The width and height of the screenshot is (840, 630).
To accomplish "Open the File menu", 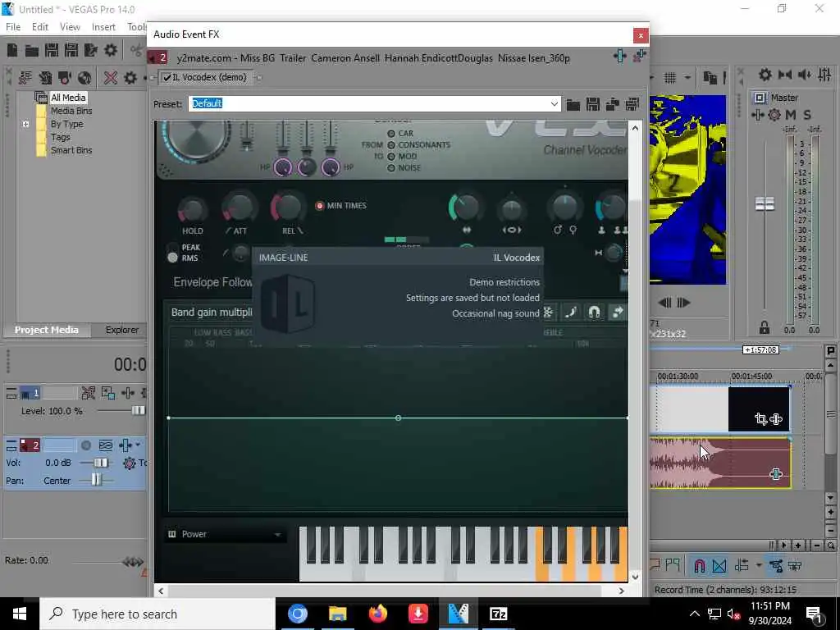I will pyautogui.click(x=13, y=27).
